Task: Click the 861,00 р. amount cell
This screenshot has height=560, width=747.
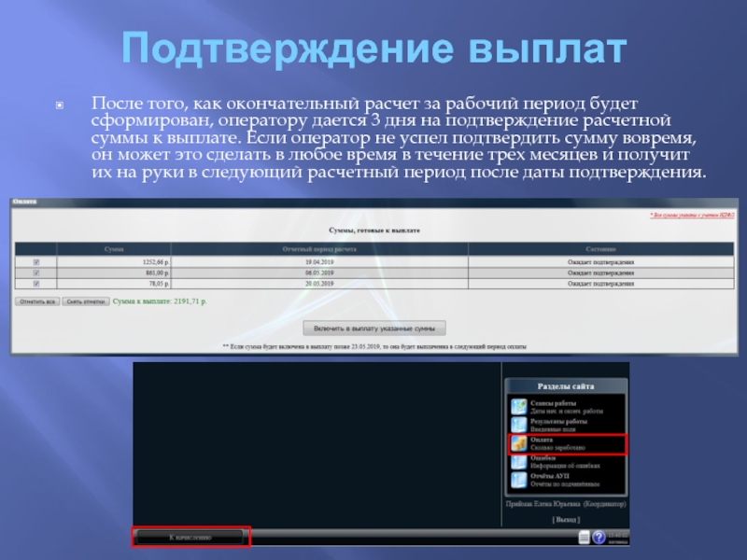Action: 114,273
